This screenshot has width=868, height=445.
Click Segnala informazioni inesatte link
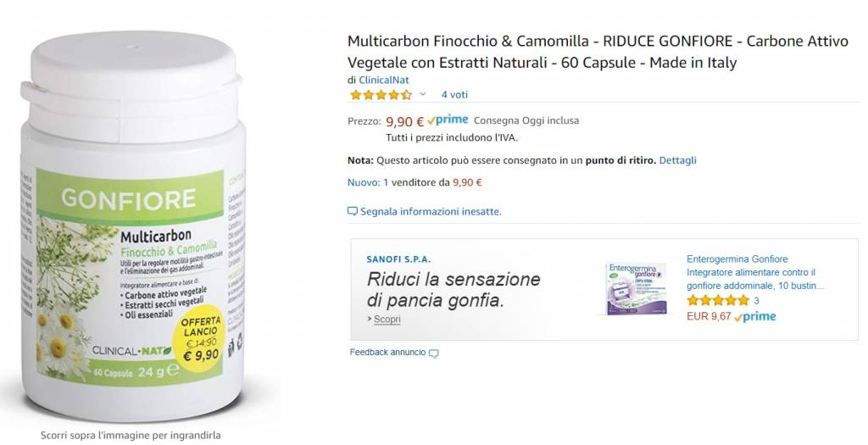[x=431, y=211]
